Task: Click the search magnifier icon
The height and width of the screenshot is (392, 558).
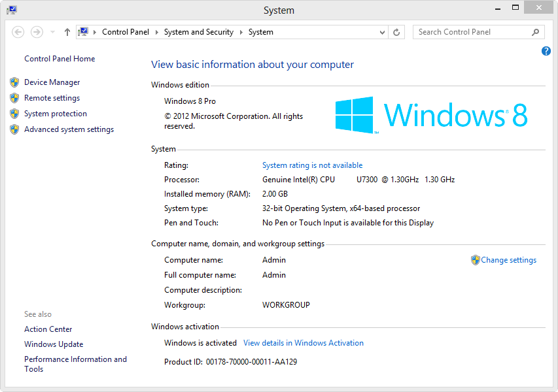Action: [536, 31]
